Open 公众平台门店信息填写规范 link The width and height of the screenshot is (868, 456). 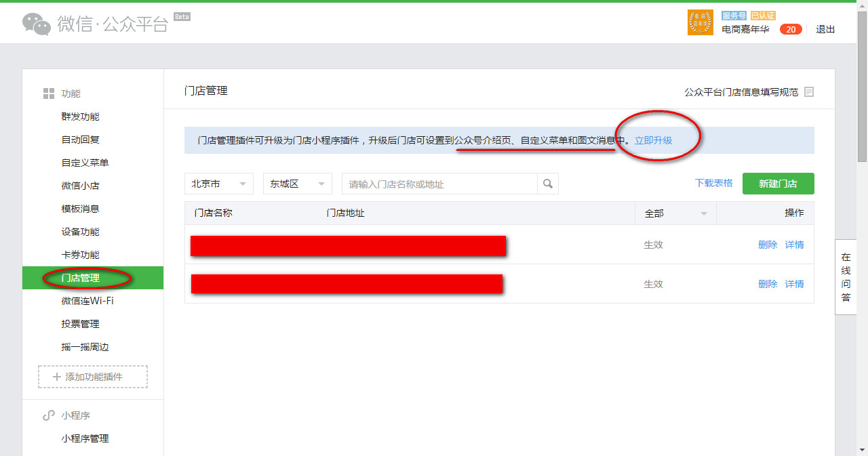point(741,92)
